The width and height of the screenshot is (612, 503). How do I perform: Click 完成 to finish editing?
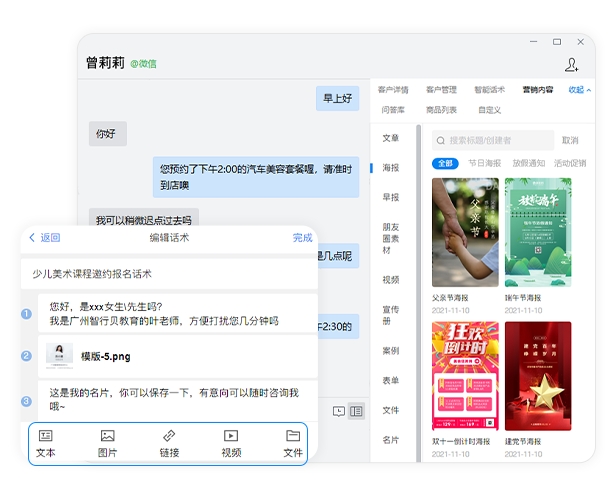tap(302, 238)
